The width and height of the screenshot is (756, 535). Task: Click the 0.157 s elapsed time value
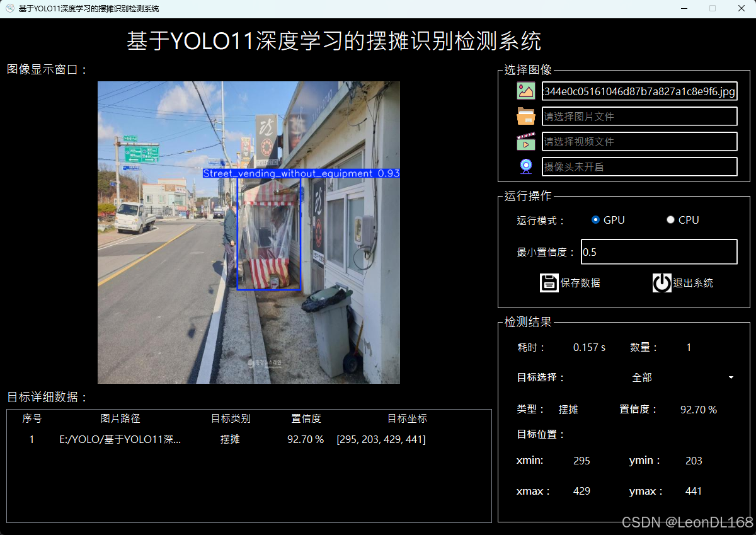point(589,347)
